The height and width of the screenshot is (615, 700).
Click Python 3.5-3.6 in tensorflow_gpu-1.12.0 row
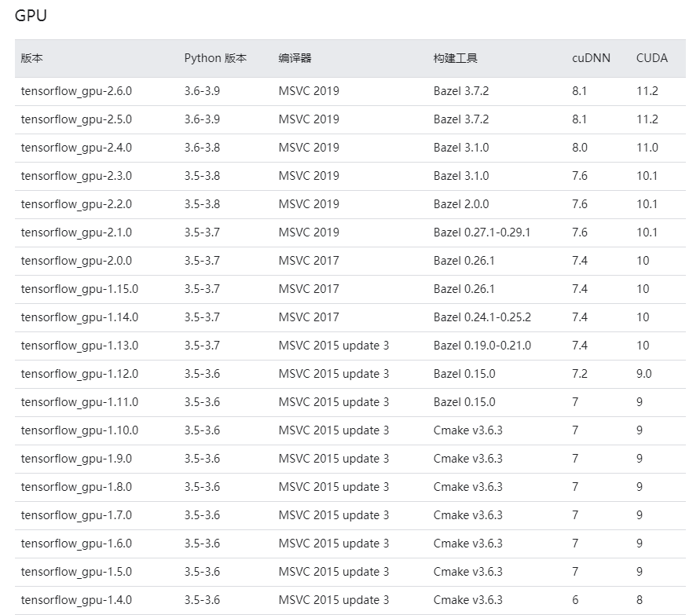pyautogui.click(x=202, y=374)
